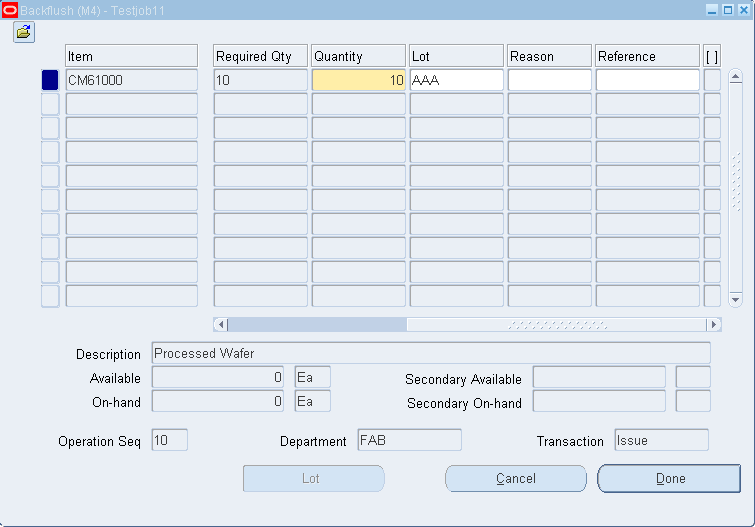This screenshot has width=755, height=527.
Task: Click the Operation Seq field
Action: tap(169, 440)
